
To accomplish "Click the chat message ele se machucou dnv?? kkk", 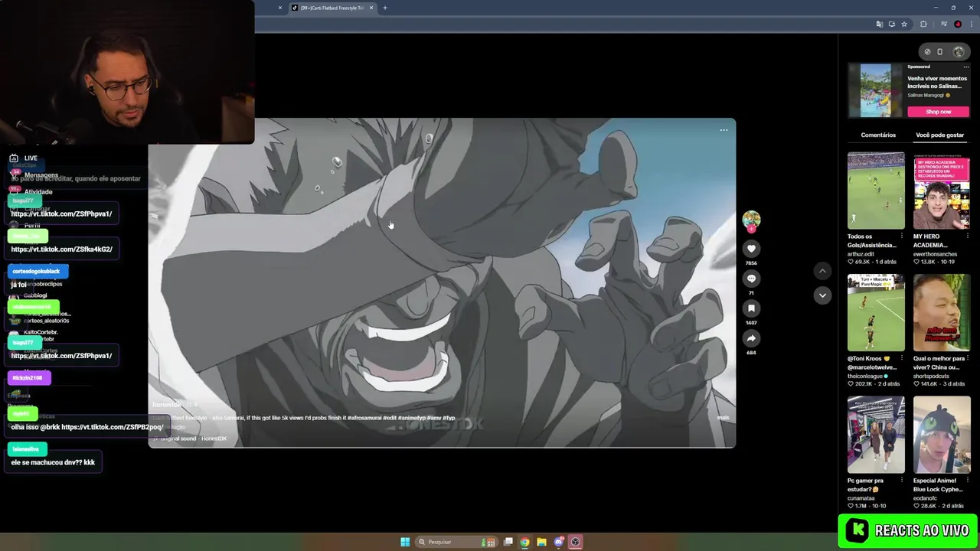I will (53, 462).
